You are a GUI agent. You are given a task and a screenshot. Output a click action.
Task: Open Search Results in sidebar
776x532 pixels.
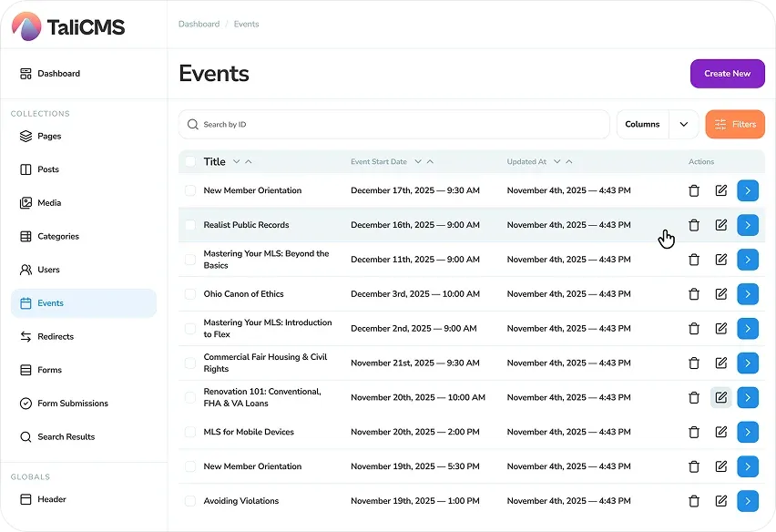point(84,436)
